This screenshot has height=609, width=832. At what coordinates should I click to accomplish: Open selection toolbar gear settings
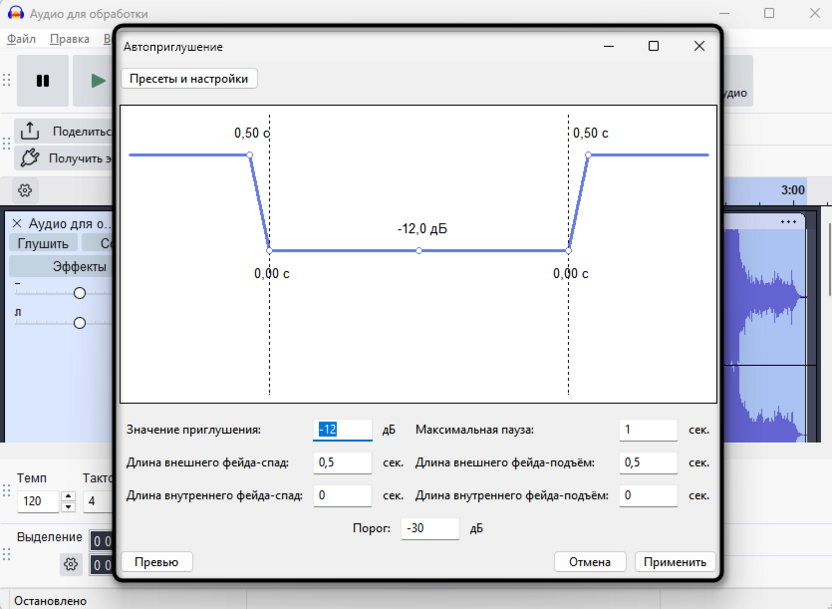[x=71, y=564]
